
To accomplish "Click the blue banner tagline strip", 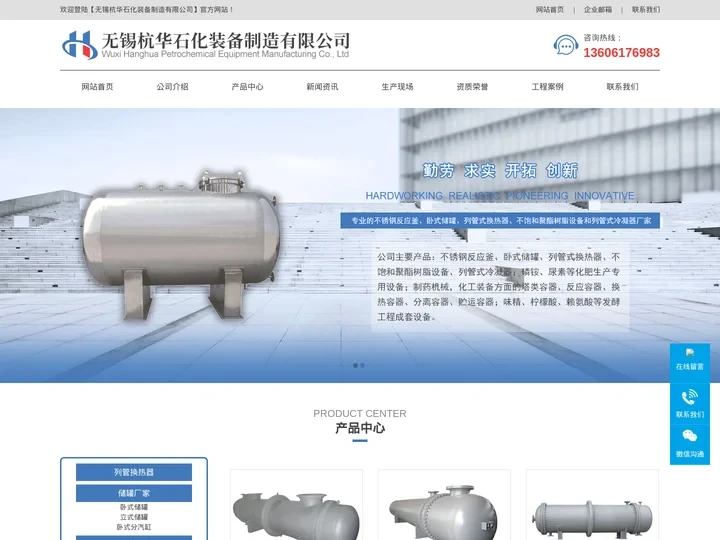I will click(500, 220).
